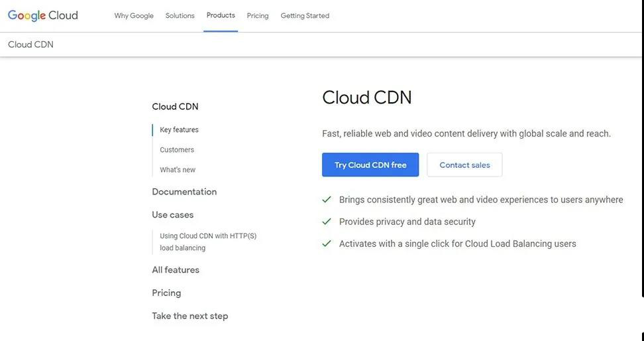Open Getting Started in top navigation
Image resolution: width=644 pixels, height=341 pixels.
(305, 16)
